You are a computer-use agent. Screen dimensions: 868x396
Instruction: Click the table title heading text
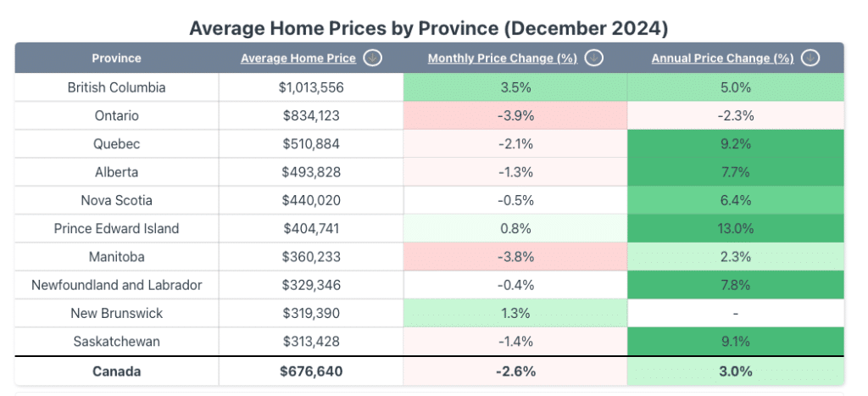coord(429,28)
